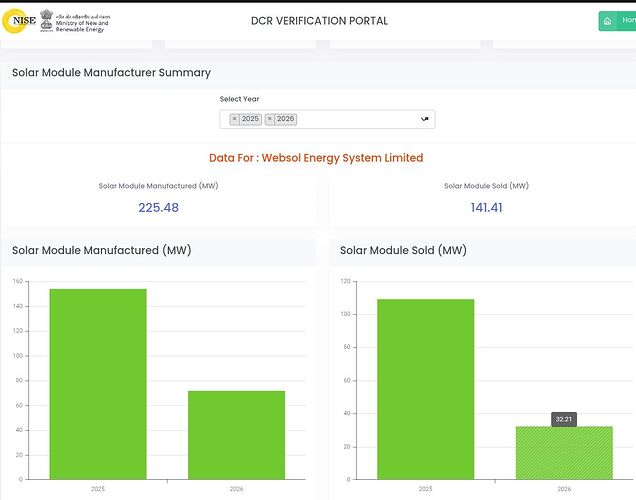The image size is (636, 500).
Task: Click the small 'Solar Module Sold (MW)' summary label
Action: [486, 186]
